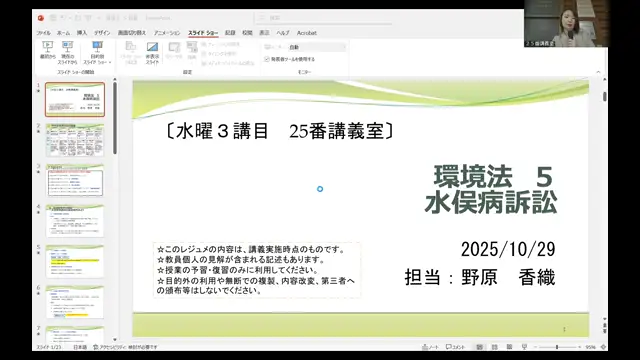Switch to the 校閲 (Review) tab
The width and height of the screenshot is (640, 360).
point(247,33)
